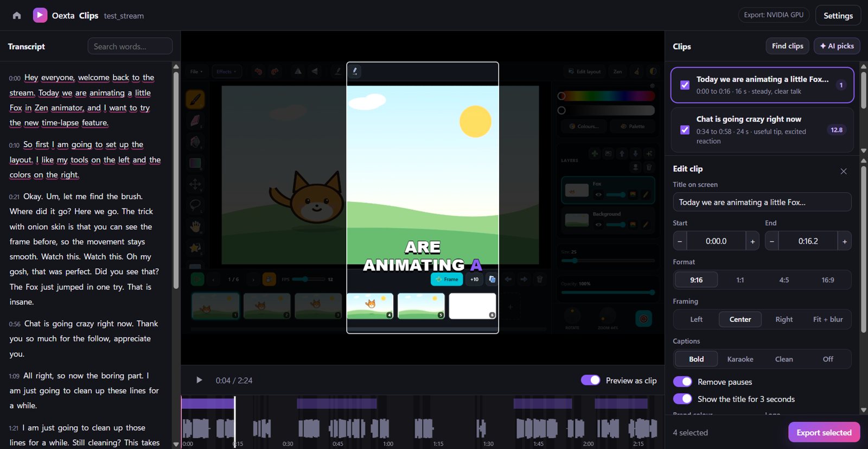868x449 pixels.
Task: Toggle Remove pauses off
Action: (682, 382)
